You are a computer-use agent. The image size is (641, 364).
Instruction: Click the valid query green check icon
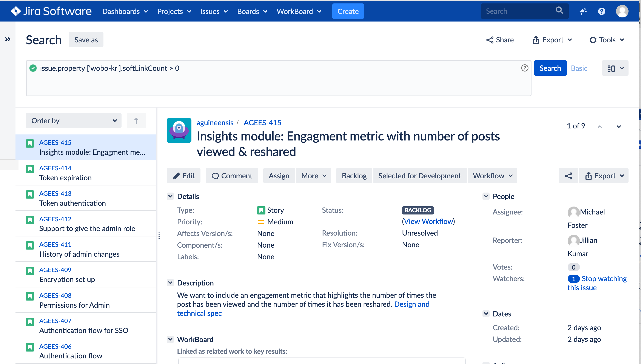pos(33,68)
